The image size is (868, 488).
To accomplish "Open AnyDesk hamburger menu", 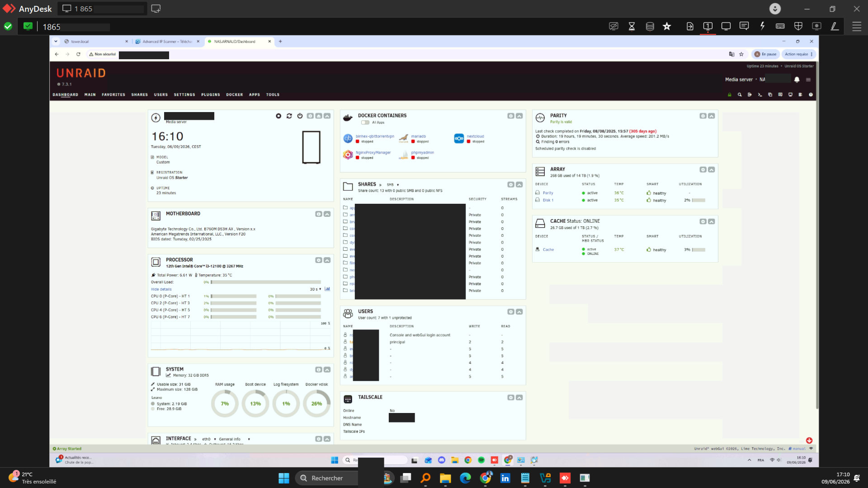I will [857, 26].
